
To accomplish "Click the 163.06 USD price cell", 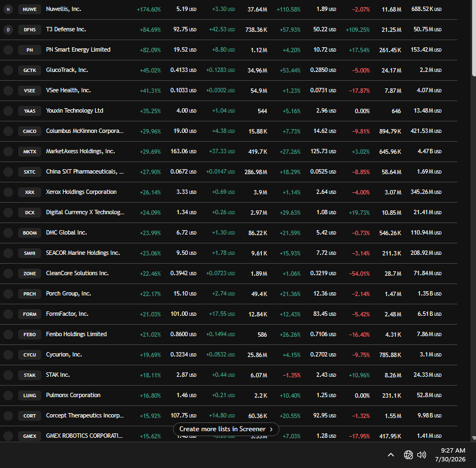I will pos(183,151).
